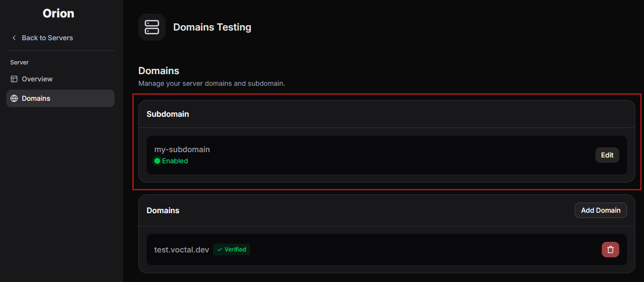Click the Orion logo title

[59, 14]
